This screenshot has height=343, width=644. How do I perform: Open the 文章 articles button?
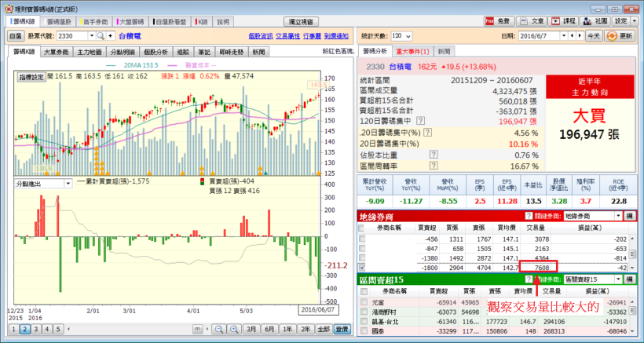pyautogui.click(x=532, y=21)
